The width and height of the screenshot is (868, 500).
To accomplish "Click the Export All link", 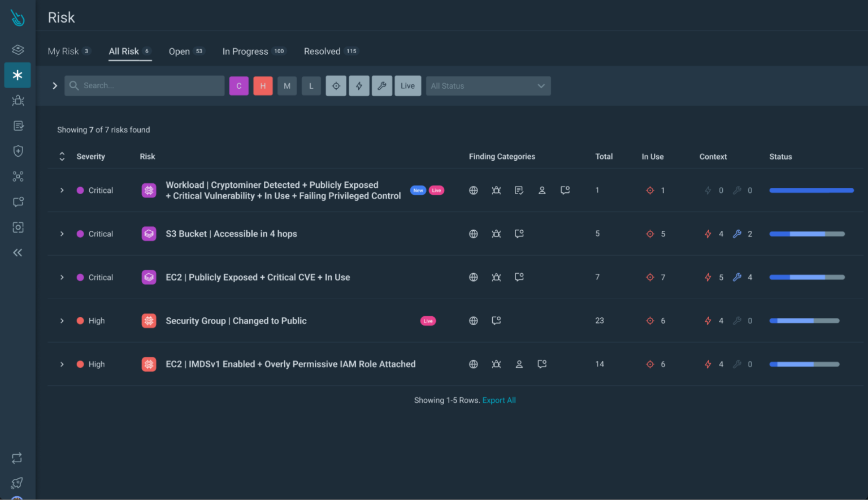I will pos(499,400).
